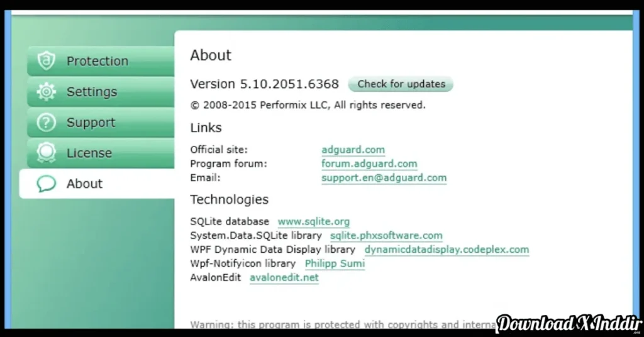This screenshot has width=644, height=337.
Task: Visit the forum.adguard.com link
Action: [369, 163]
